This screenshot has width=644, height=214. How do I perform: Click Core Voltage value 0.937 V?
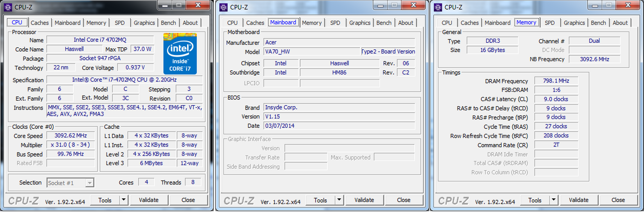coord(135,67)
